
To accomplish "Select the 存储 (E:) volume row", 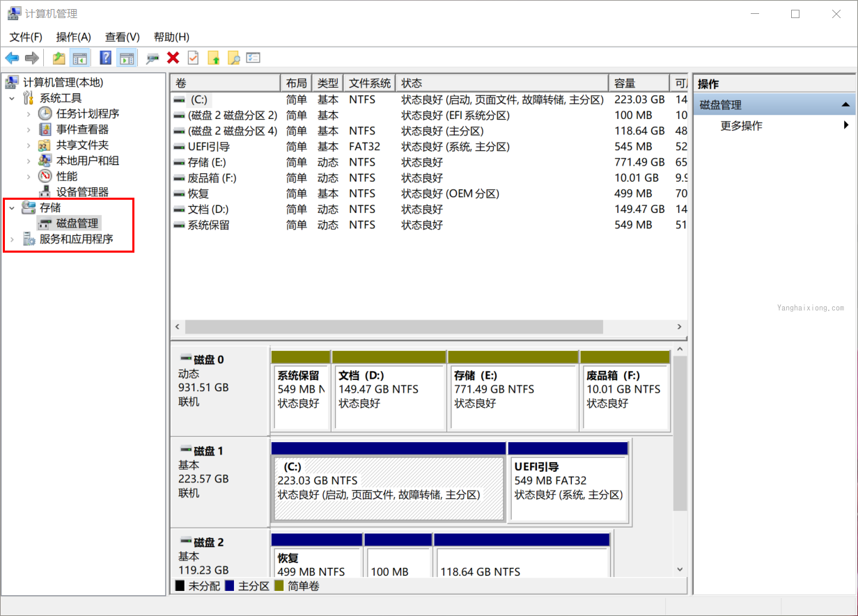I will [430, 162].
